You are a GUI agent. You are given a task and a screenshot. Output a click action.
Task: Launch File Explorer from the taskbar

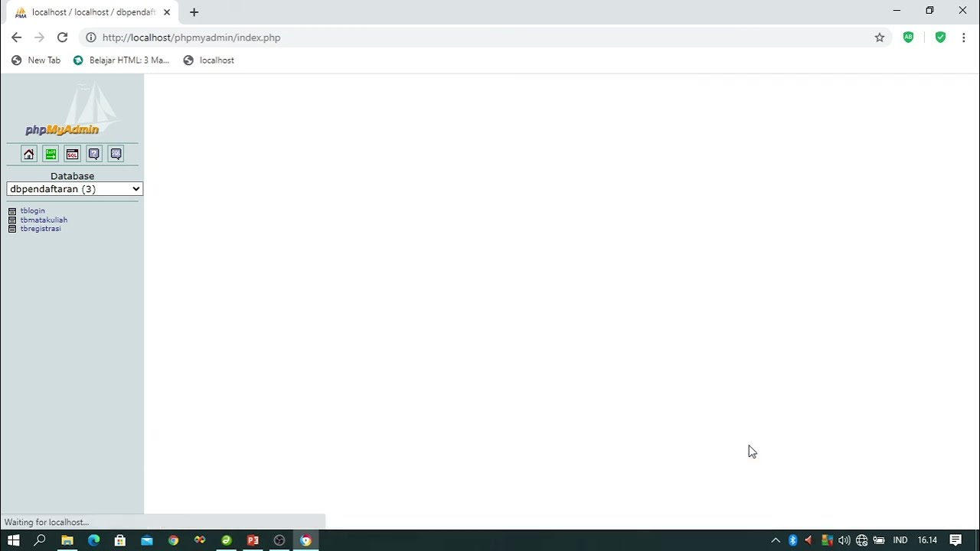tap(67, 540)
